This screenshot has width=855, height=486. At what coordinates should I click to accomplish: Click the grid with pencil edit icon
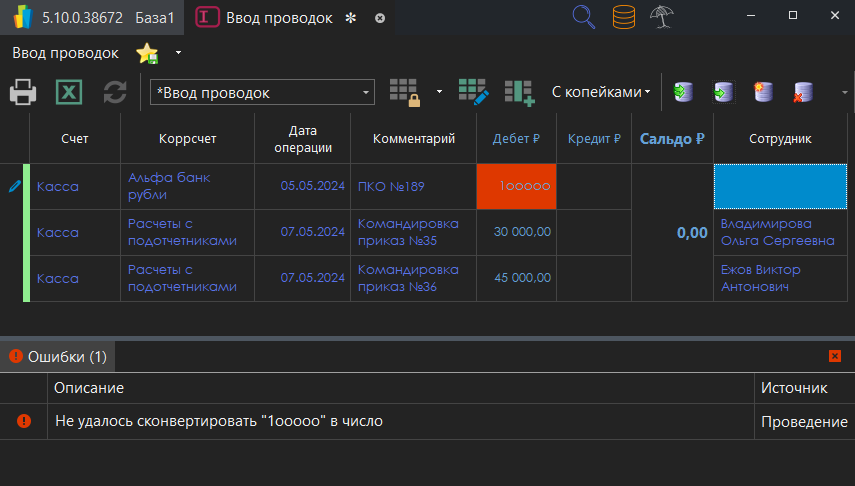click(473, 92)
